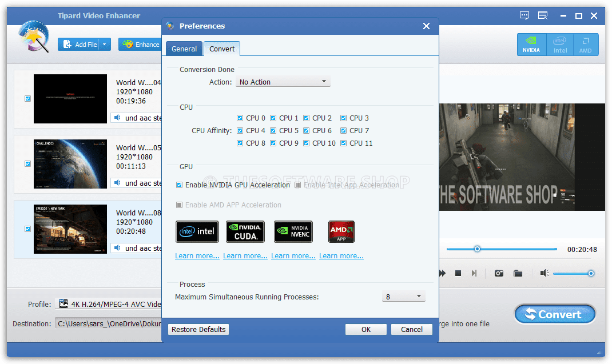The width and height of the screenshot is (612, 364).
Task: Uncheck CPU 11 affinity
Action: coord(344,143)
